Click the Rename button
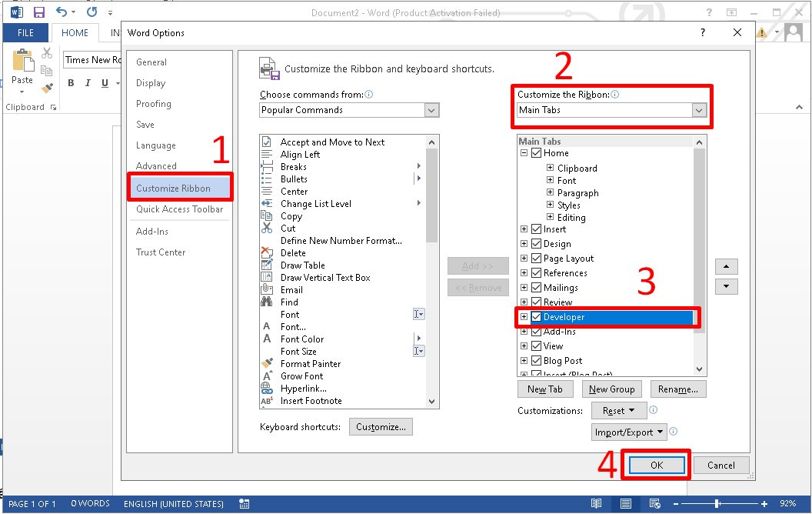This screenshot has width=812, height=514. click(x=677, y=389)
